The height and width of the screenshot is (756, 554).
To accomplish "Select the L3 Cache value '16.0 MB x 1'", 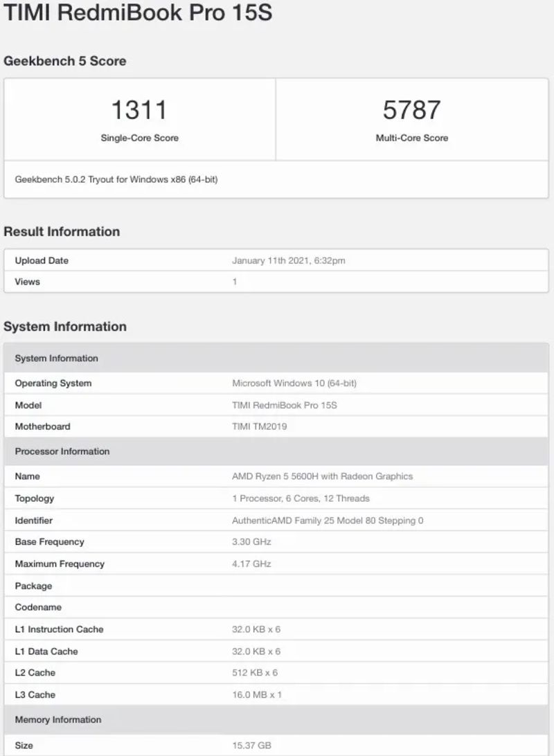I will pos(256,695).
